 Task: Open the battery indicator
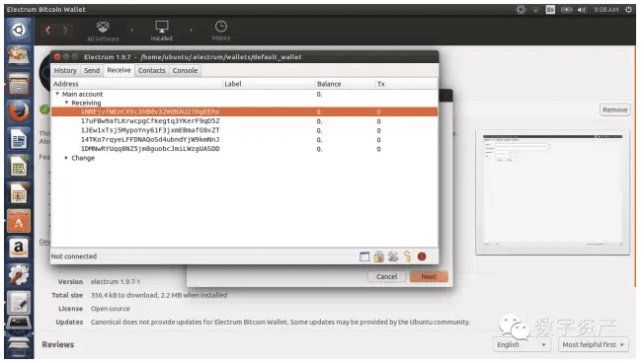[566, 10]
